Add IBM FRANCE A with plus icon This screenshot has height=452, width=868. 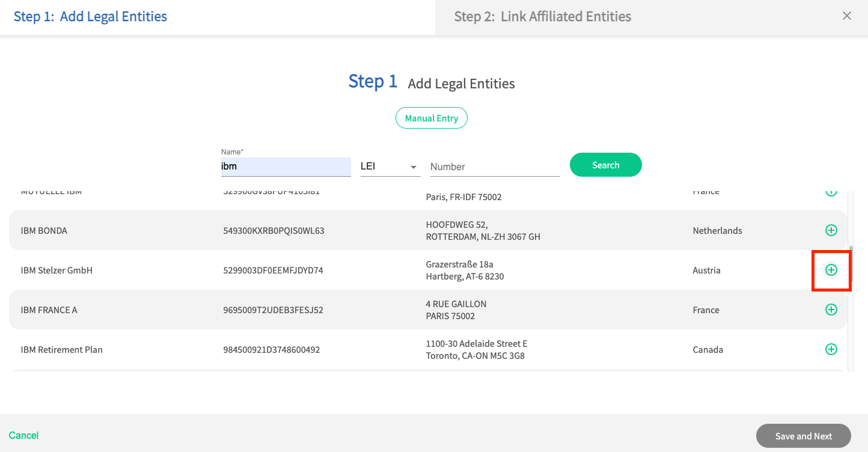pyautogui.click(x=831, y=310)
